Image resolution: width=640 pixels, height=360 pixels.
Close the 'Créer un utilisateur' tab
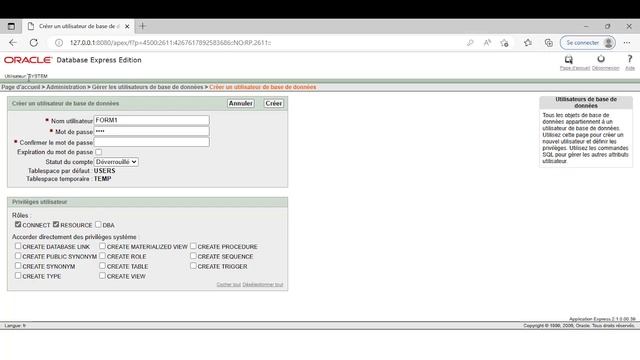coord(127,26)
